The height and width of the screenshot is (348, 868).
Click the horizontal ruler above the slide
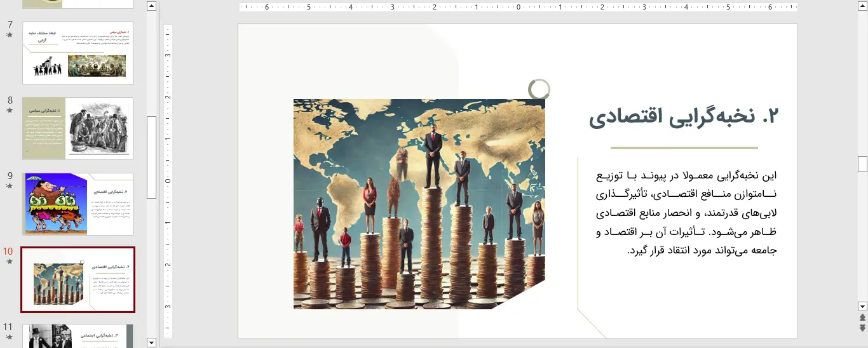click(x=519, y=7)
